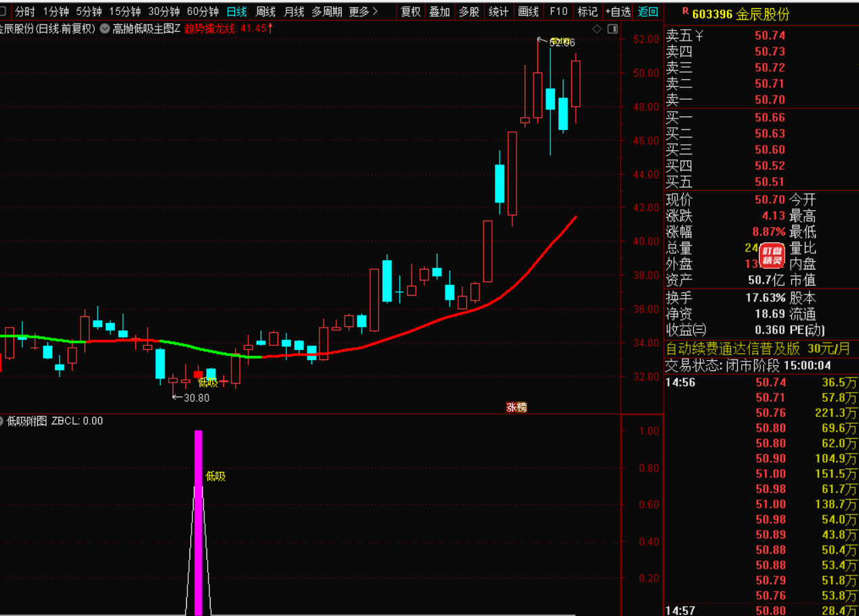Viewport: 859px width, 616px height.
Task: Toggle the side panel layout icon
Action: (613, 28)
